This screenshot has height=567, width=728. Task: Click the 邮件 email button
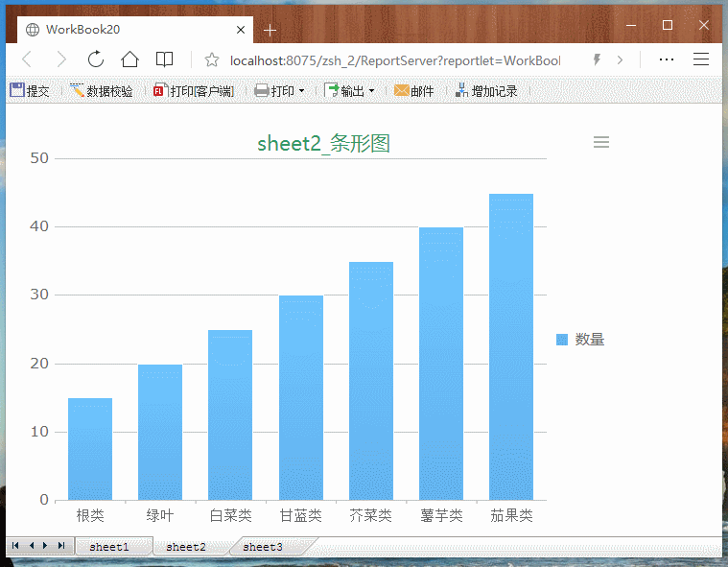tap(413, 91)
